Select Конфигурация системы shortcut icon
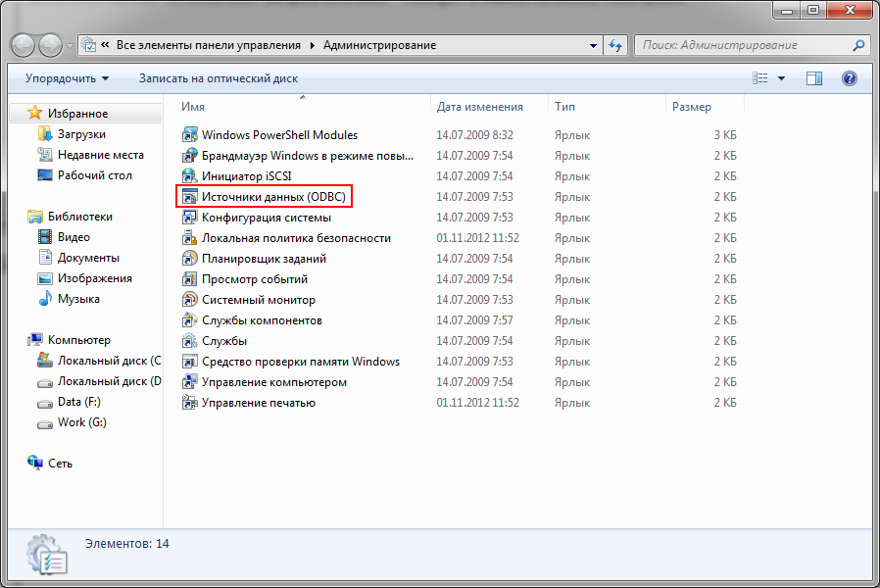The height and width of the screenshot is (588, 880). click(x=190, y=218)
